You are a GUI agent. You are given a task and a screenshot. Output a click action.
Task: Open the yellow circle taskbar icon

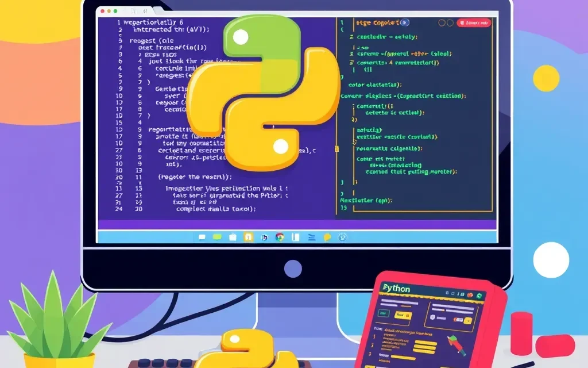327,237
